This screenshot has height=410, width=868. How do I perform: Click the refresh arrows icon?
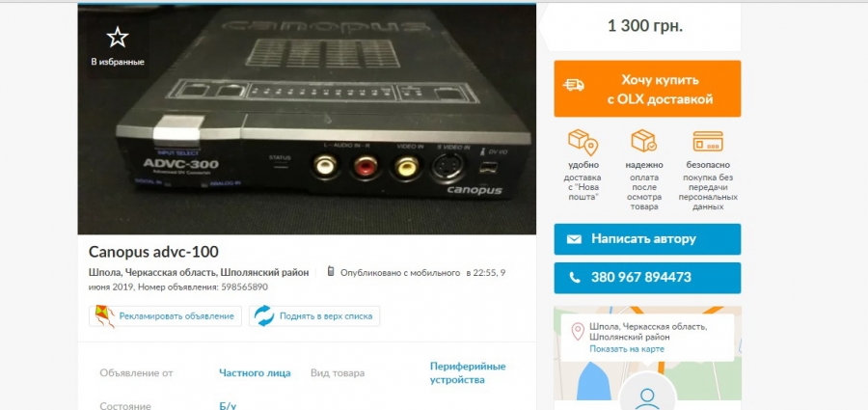coord(264,316)
